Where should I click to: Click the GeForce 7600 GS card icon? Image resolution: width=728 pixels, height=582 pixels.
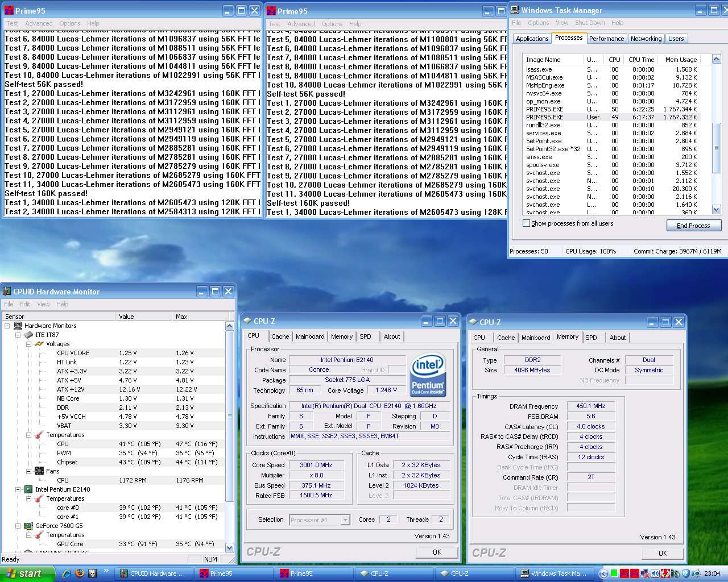[x=28, y=526]
